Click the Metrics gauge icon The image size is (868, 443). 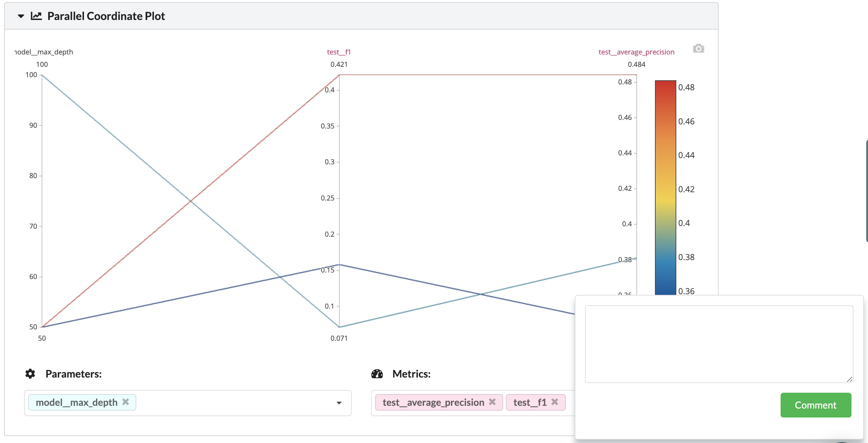click(x=377, y=374)
